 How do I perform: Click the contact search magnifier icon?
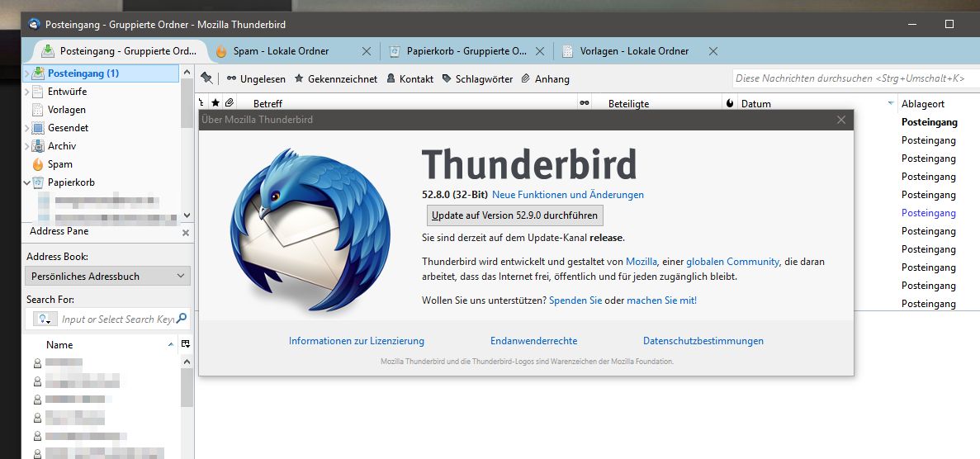click(182, 319)
